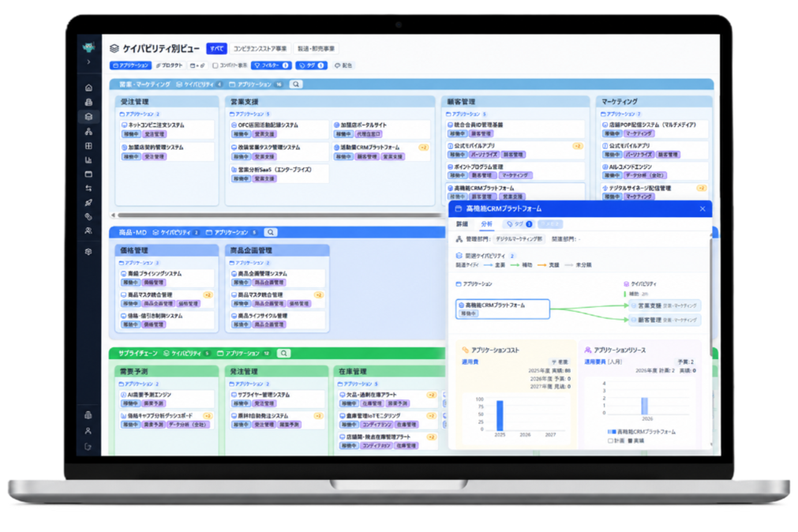Click the combined application-product icon button in toolbar
798x532 pixels.
click(x=197, y=66)
